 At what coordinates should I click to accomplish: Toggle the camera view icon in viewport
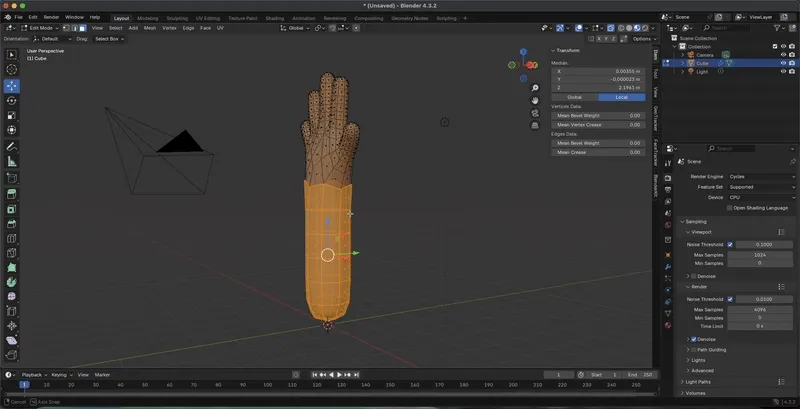(x=535, y=113)
